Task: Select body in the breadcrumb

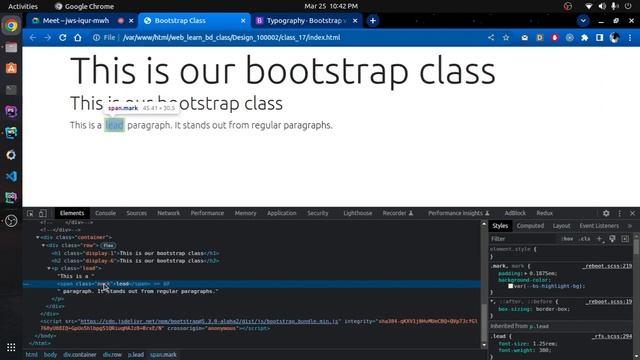Action: tap(50, 355)
